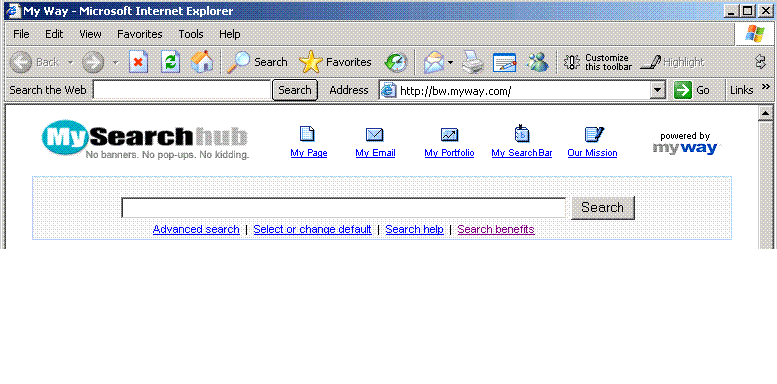This screenshot has width=777, height=384.
Task: Click the IE page icon in Address bar
Action: [x=388, y=90]
